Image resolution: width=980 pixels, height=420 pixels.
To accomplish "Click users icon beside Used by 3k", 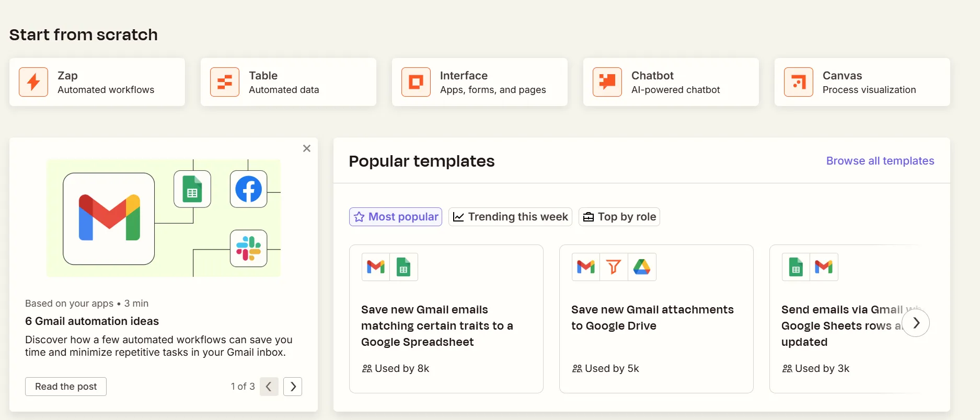I will pyautogui.click(x=787, y=369).
